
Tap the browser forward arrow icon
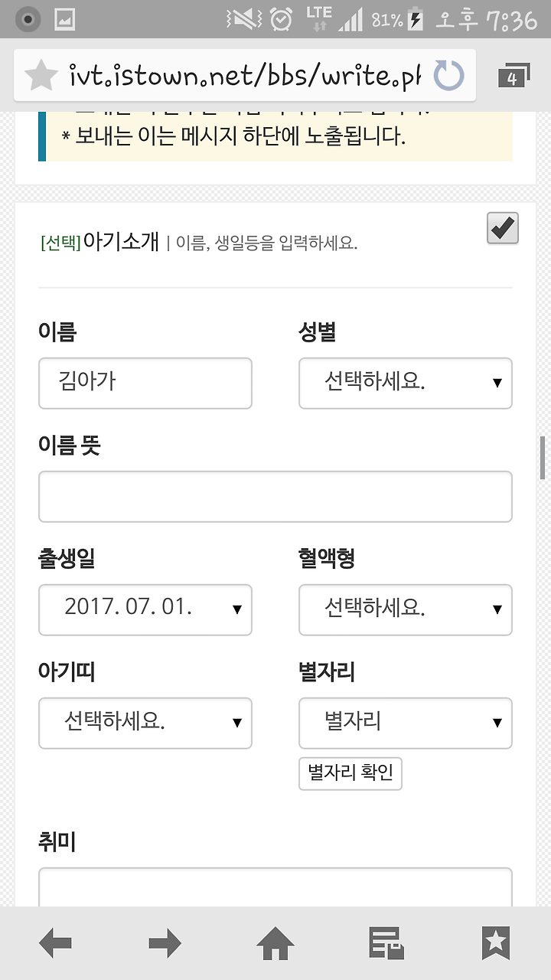tap(165, 943)
